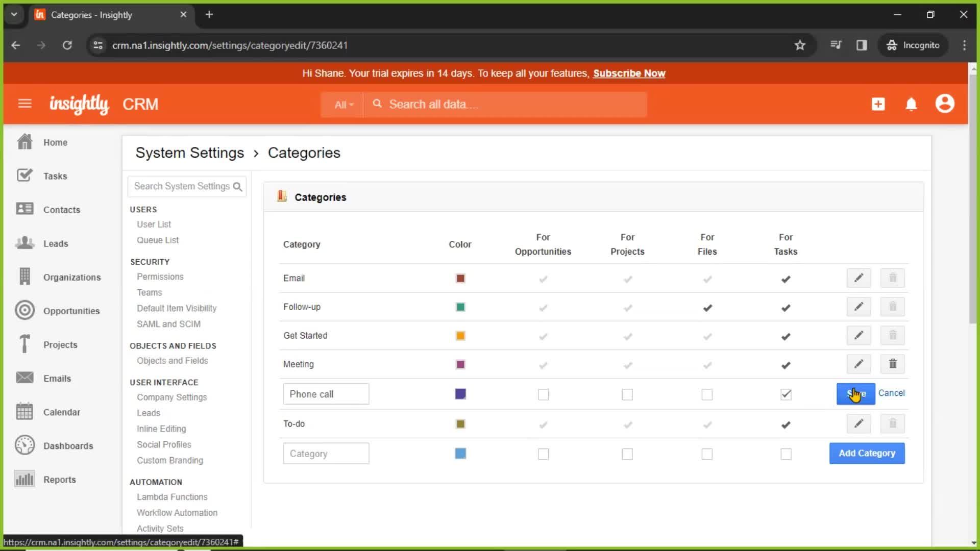Click the edit icon for Get Started category
This screenshot has height=551, width=980.
pyautogui.click(x=859, y=335)
